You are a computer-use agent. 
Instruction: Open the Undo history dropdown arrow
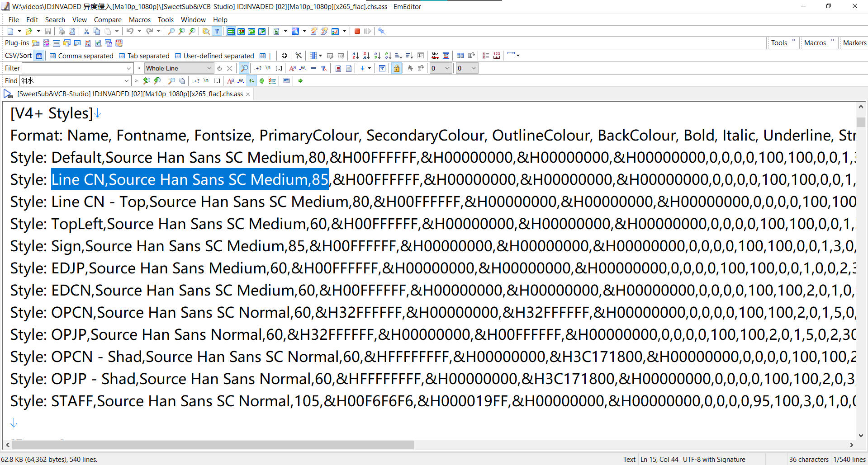(139, 31)
